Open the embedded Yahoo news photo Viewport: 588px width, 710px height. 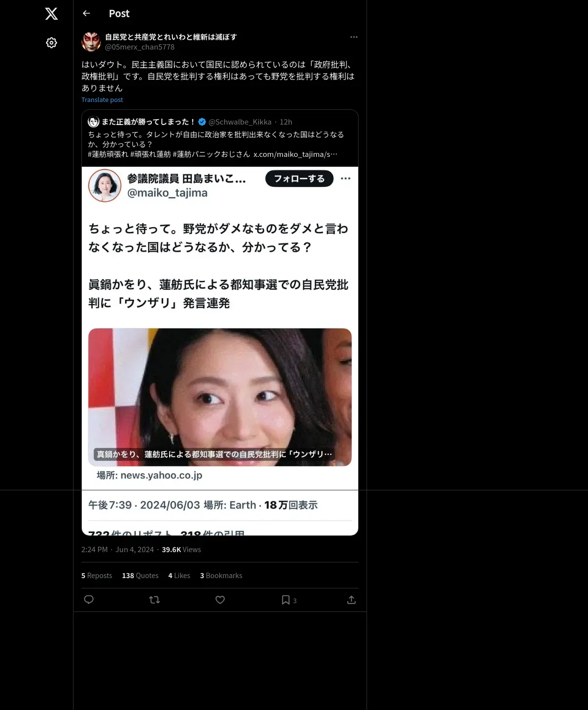[x=220, y=397]
